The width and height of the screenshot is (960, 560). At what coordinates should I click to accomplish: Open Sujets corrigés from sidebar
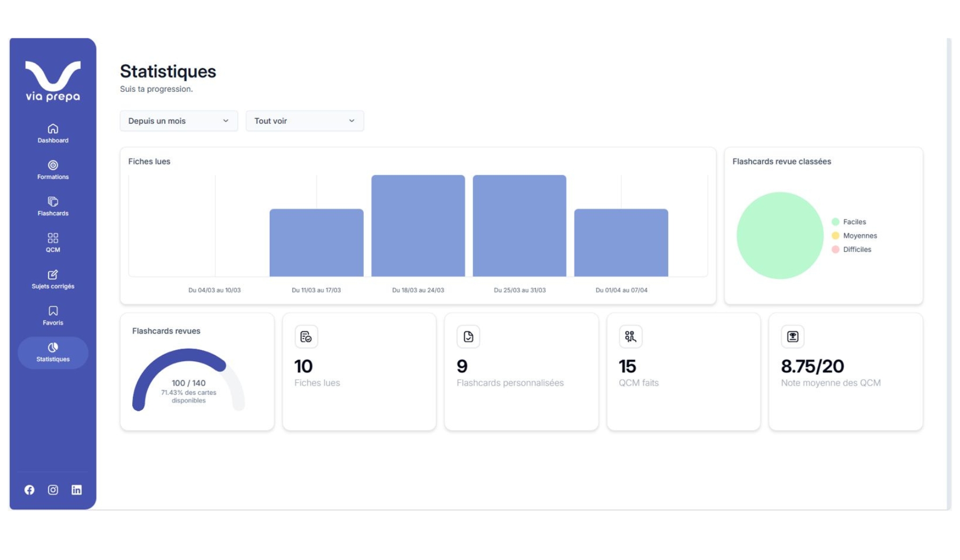tap(53, 279)
